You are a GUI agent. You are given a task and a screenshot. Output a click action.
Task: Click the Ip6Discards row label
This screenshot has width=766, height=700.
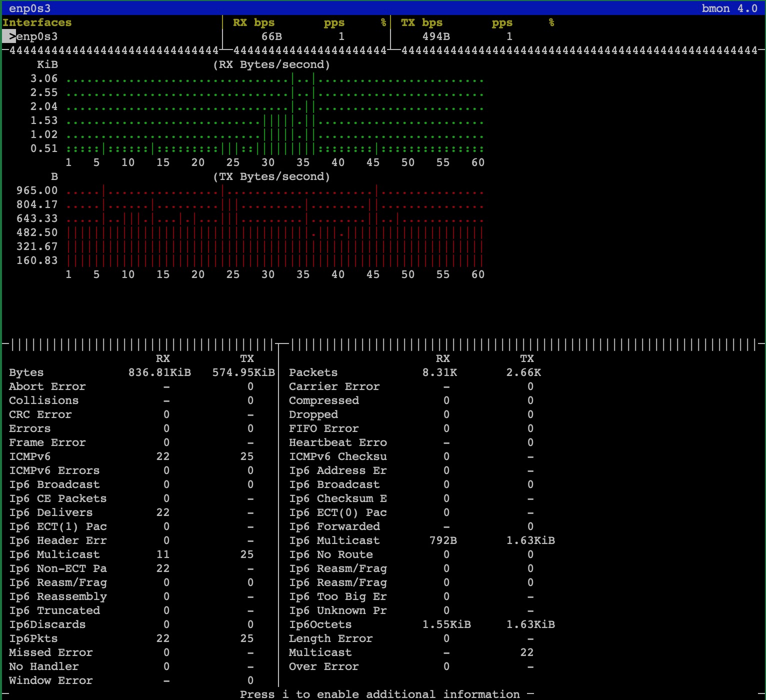pos(47,624)
